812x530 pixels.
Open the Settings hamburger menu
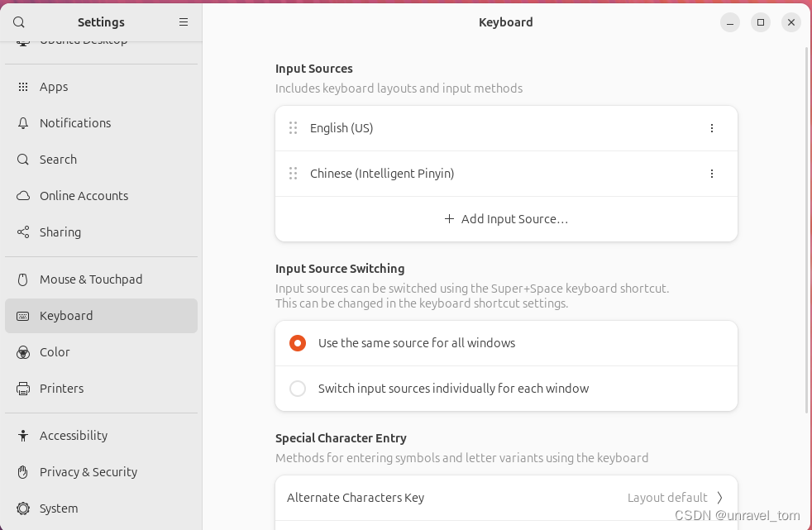(184, 22)
